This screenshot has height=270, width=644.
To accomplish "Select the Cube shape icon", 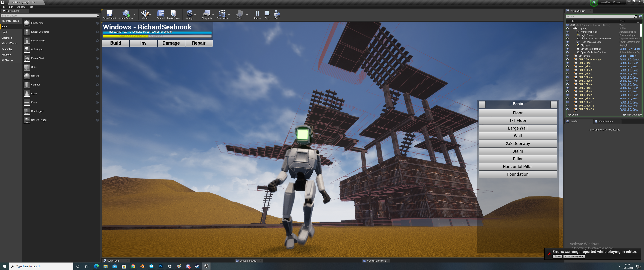I will [x=27, y=67].
